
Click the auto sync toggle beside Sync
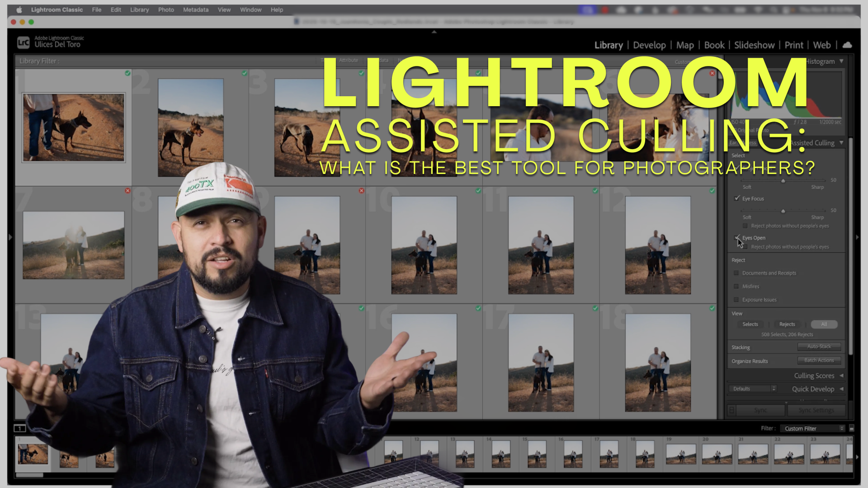(x=731, y=410)
